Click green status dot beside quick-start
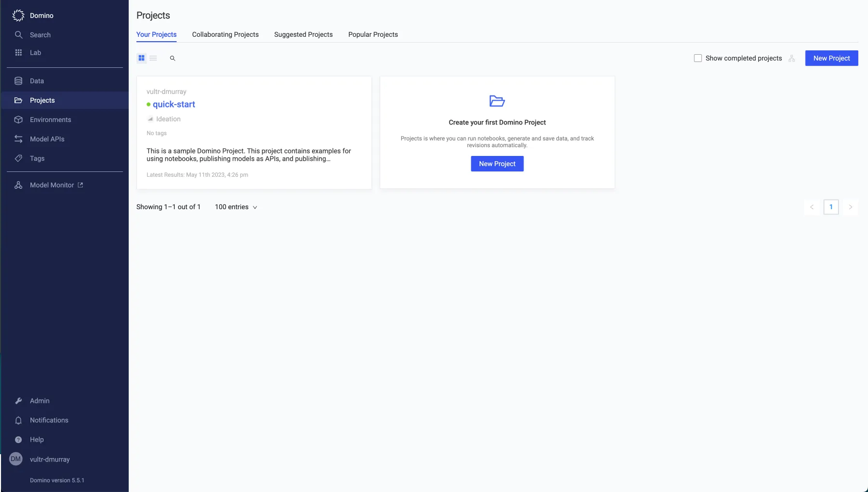This screenshot has width=868, height=492. (149, 105)
